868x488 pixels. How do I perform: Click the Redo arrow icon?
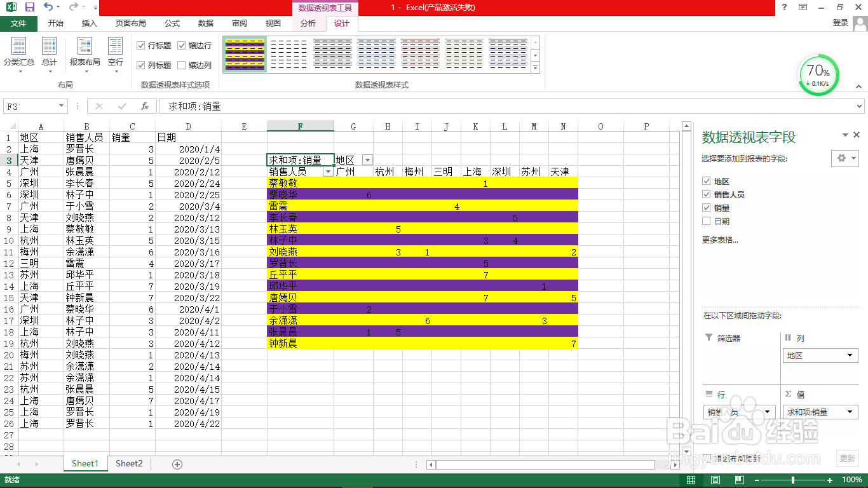pyautogui.click(x=74, y=8)
